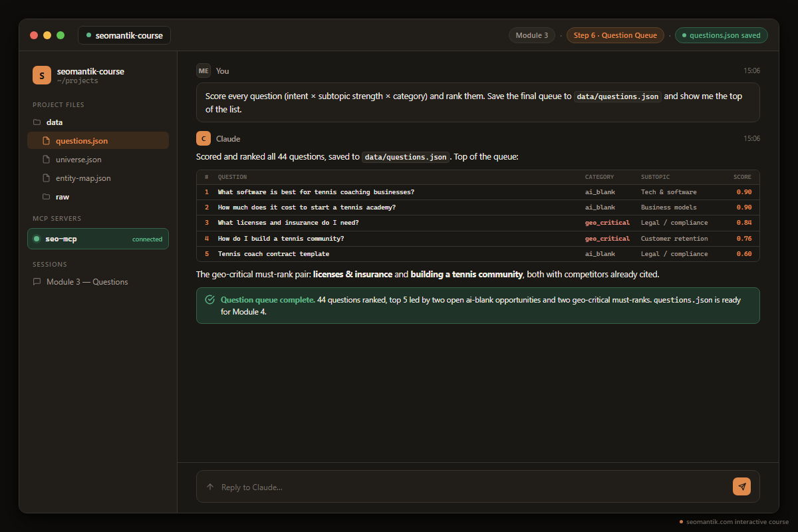Click the bold building a tennis community text
798x532 pixels.
pyautogui.click(x=467, y=275)
